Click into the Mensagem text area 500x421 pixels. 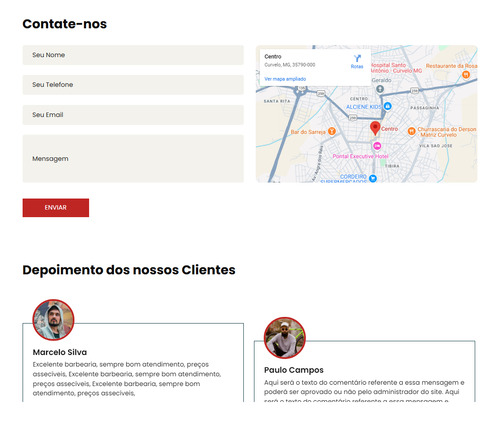133,159
